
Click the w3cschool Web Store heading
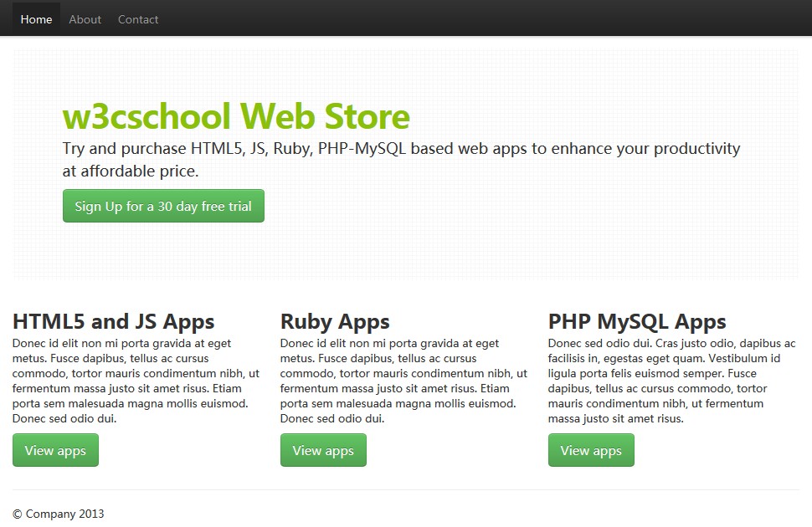pyautogui.click(x=235, y=116)
